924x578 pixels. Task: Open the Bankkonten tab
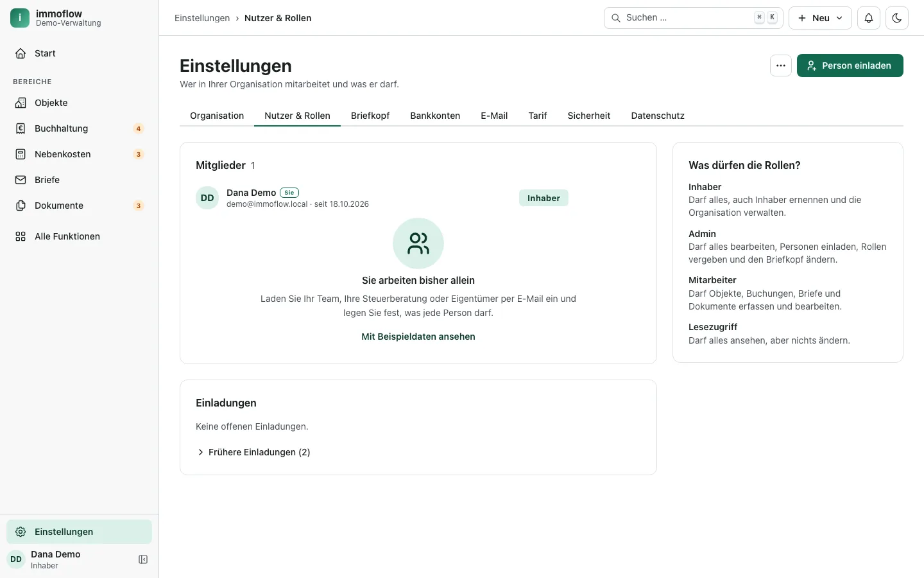[435, 116]
